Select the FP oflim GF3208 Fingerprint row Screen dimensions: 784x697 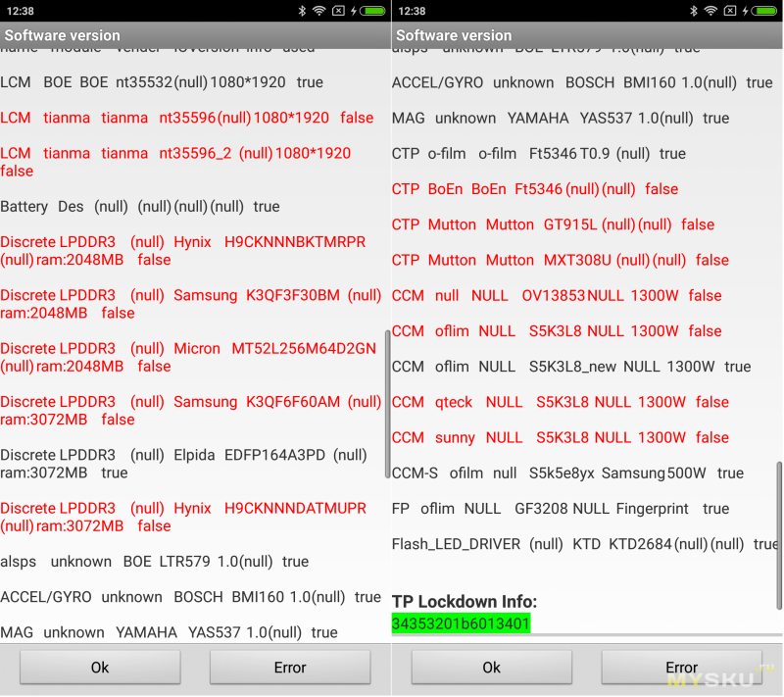tap(561, 509)
